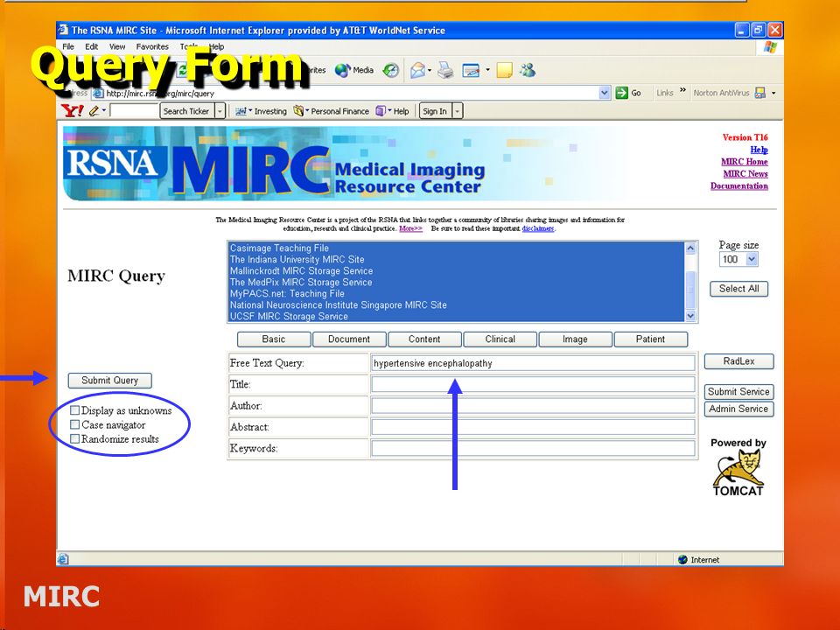Screen dimensions: 840x630
Task: Click the RadLex button
Action: tap(738, 361)
